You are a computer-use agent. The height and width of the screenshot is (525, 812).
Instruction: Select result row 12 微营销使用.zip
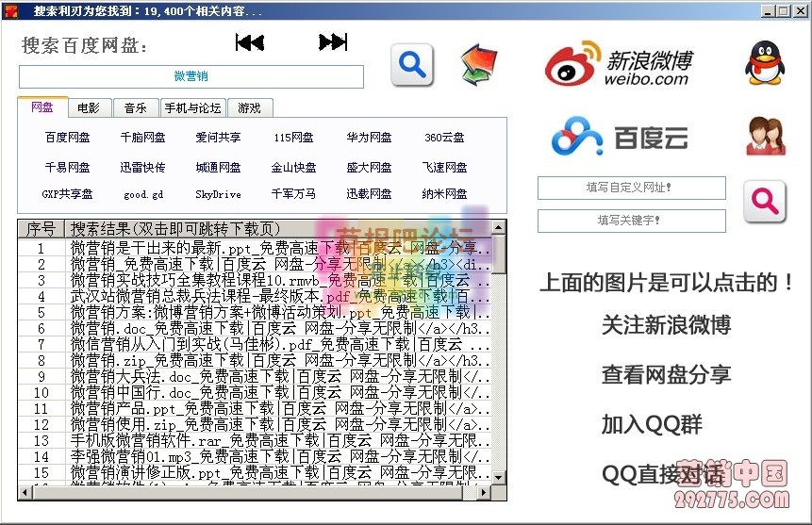tap(255, 424)
